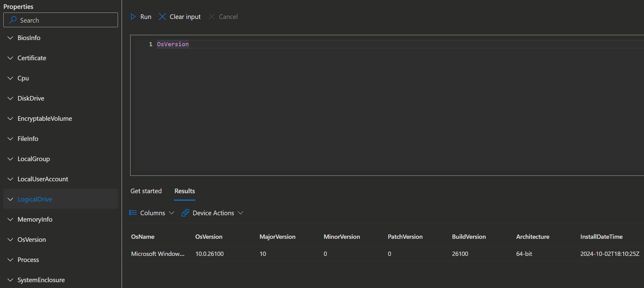
Task: Focus the Properties search field
Action: click(61, 20)
